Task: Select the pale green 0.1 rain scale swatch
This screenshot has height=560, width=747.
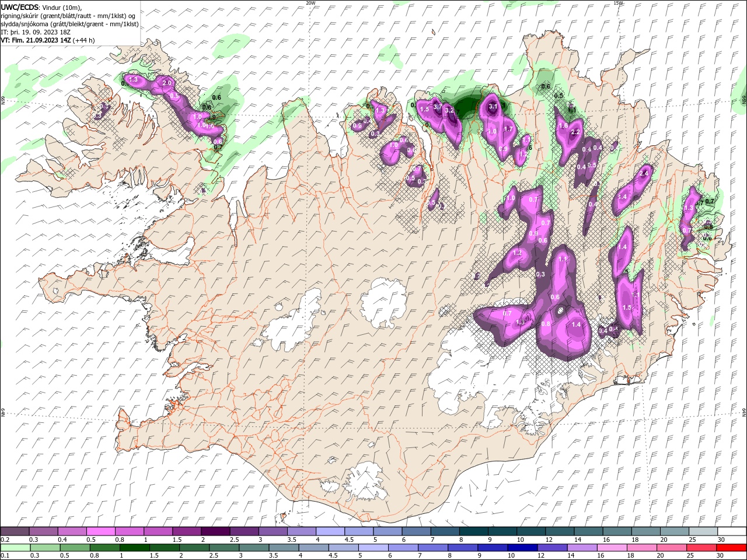Action: click(x=15, y=548)
